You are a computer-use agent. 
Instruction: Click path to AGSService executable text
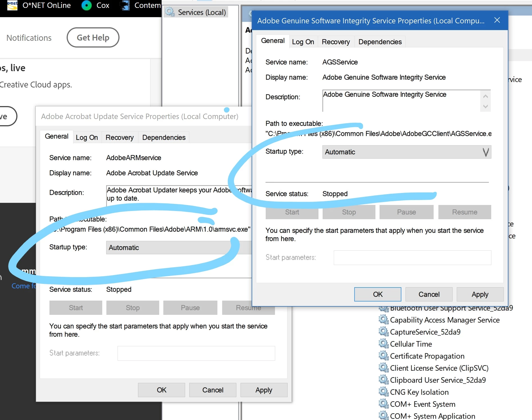tap(378, 134)
